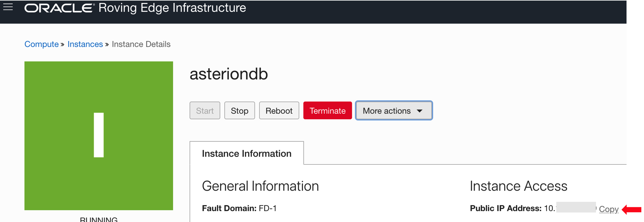This screenshot has width=644, height=222.
Task: Copy the Public IP Address
Action: pos(609,209)
